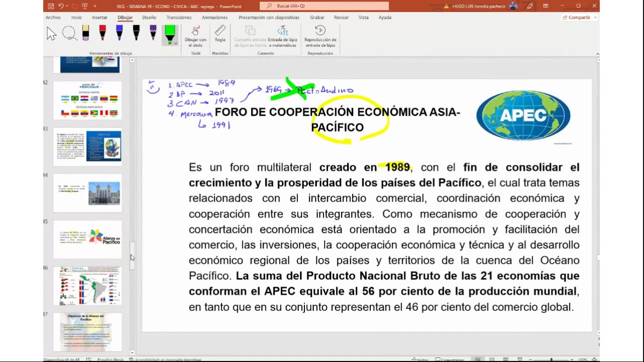
Task: Click the Buscar search box
Action: (x=324, y=6)
